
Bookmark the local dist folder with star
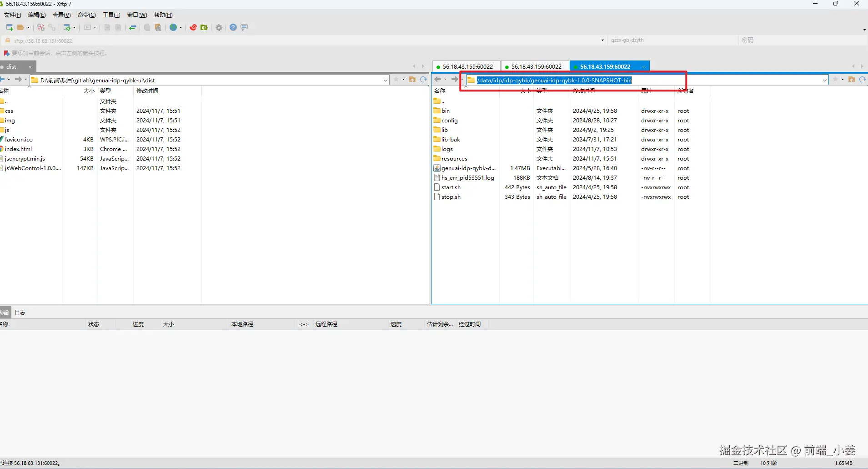[x=396, y=80]
